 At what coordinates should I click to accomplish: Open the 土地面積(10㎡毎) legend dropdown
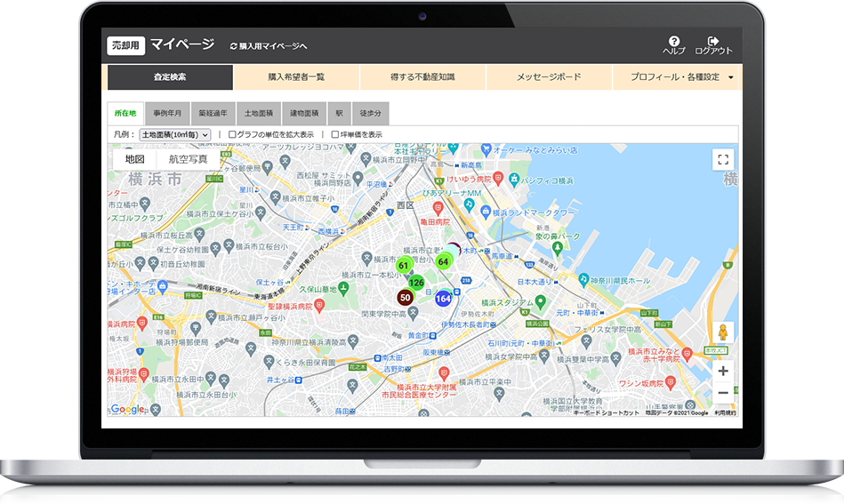[175, 134]
